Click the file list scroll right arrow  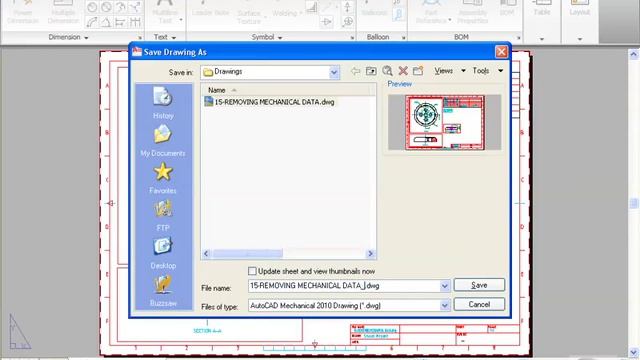point(370,254)
